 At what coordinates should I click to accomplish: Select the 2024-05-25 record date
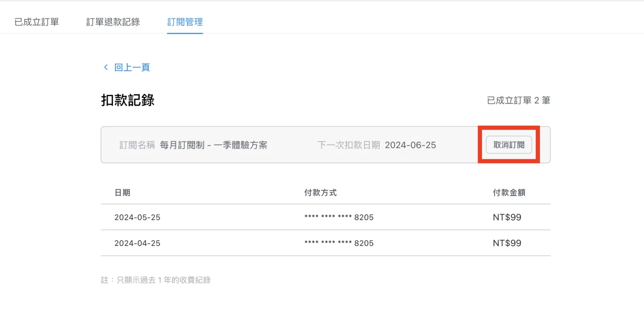click(x=137, y=217)
